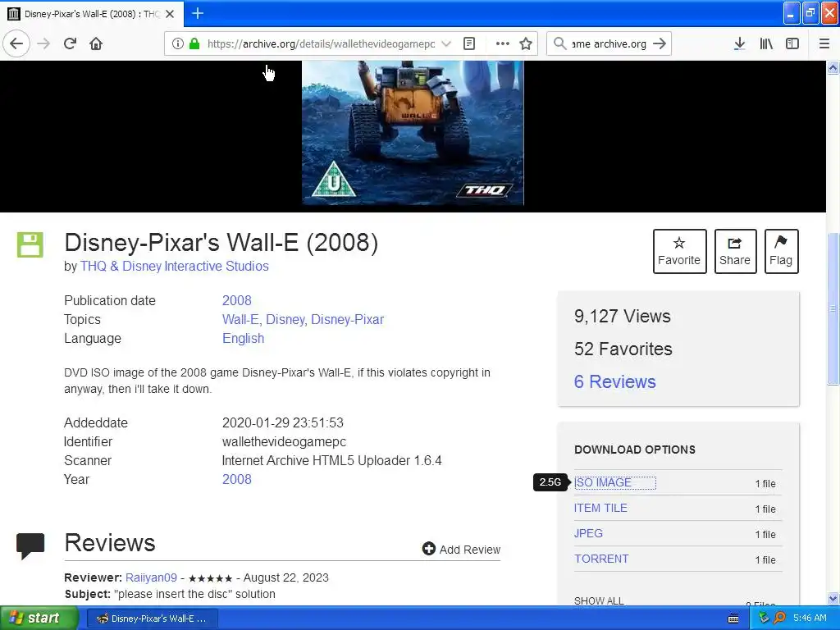The height and width of the screenshot is (630, 840).
Task: Click the green padlock security icon
Action: [x=194, y=43]
